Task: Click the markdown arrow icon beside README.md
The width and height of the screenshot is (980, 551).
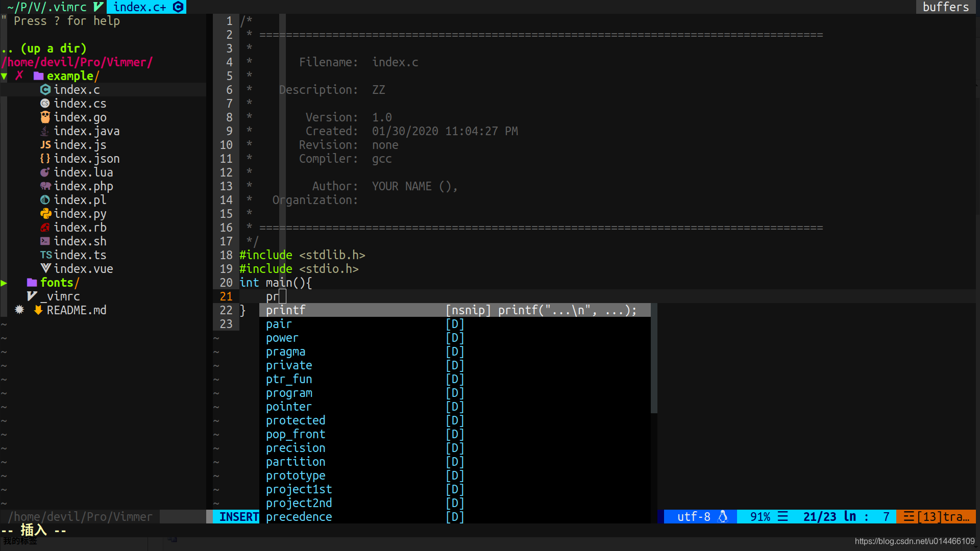Action: point(38,310)
